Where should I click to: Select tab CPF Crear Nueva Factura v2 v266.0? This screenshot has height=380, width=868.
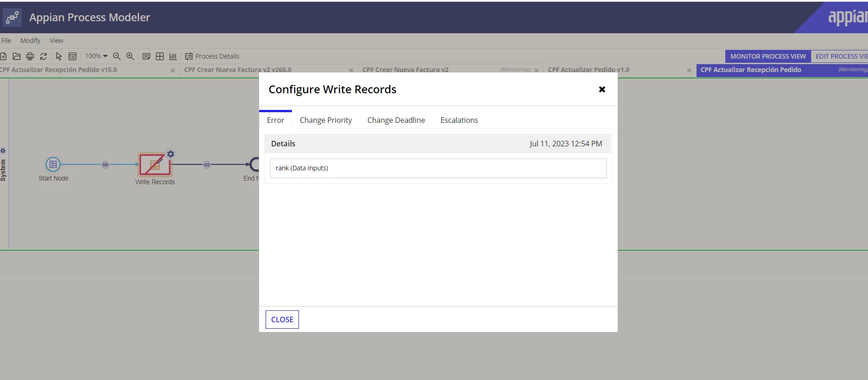click(237, 70)
